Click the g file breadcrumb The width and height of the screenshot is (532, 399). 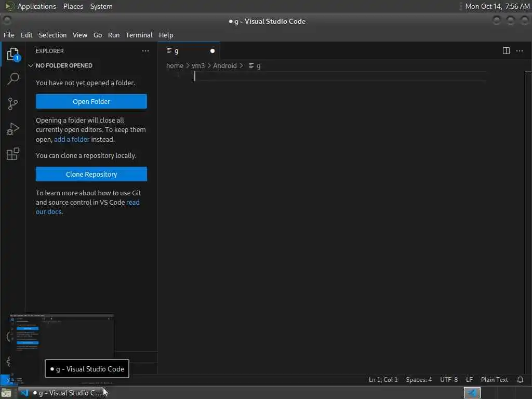point(255,66)
